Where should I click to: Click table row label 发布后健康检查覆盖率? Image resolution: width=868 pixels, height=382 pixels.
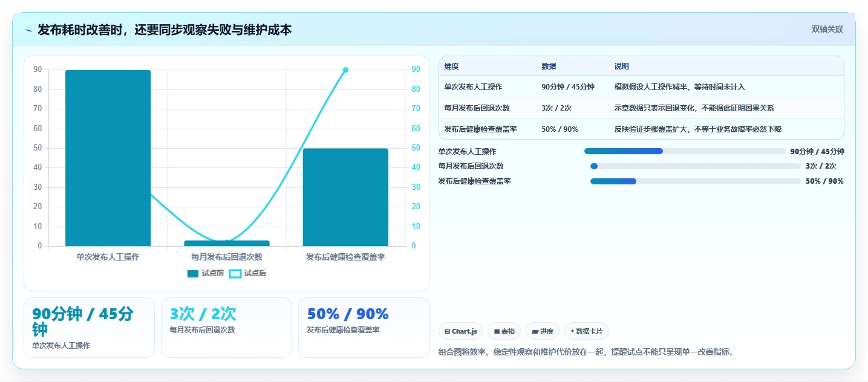[480, 129]
